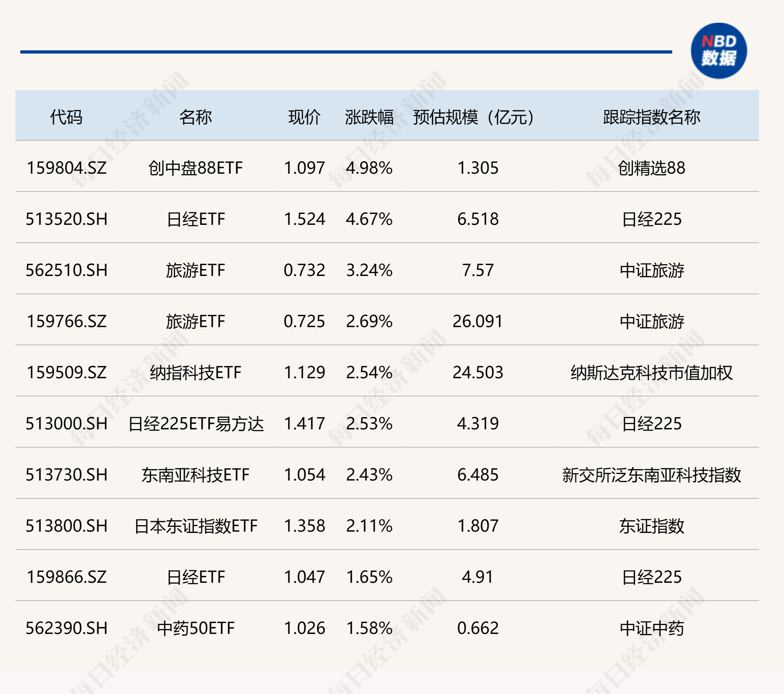This screenshot has height=694, width=784.
Task: Click the 代码 column header
Action: coord(66,117)
